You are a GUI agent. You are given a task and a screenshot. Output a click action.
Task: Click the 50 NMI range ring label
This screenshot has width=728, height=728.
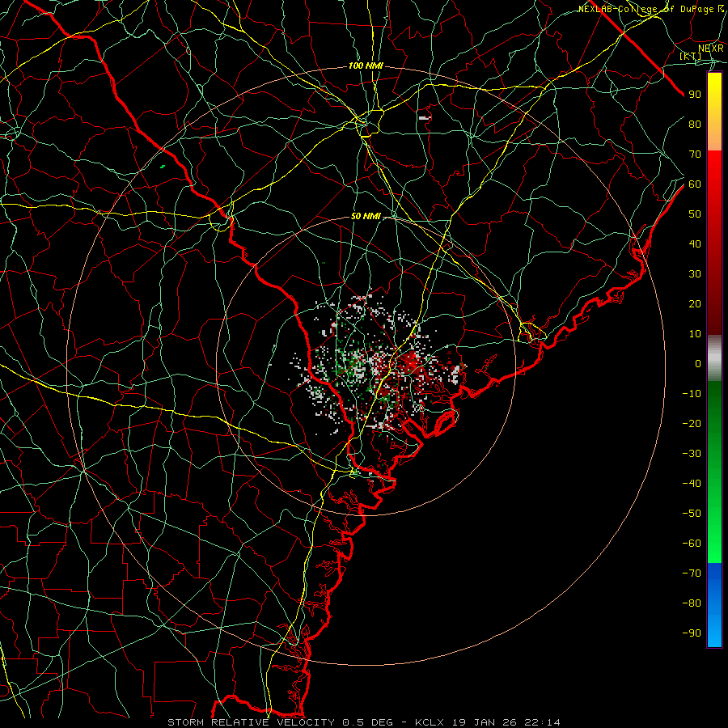tap(366, 216)
